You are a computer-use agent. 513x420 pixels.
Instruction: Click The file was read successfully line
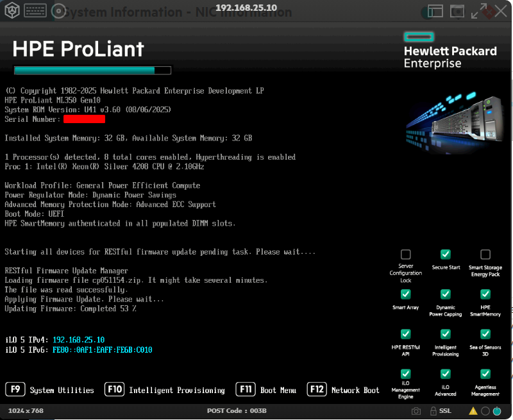(67, 290)
